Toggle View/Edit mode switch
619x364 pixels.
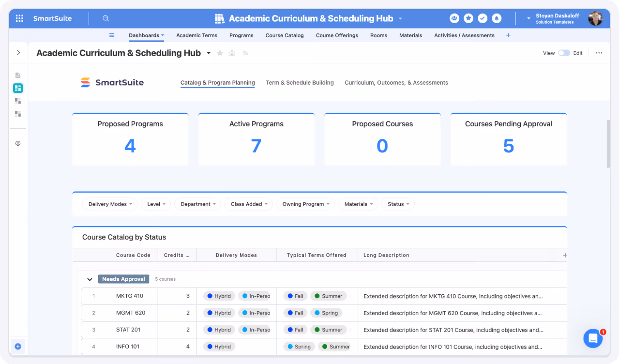pyautogui.click(x=564, y=53)
